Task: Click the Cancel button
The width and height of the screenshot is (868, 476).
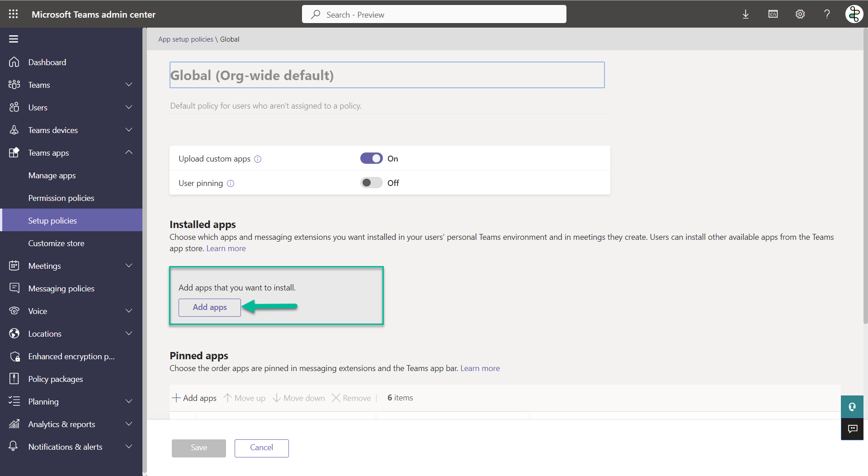Action: coord(261,448)
